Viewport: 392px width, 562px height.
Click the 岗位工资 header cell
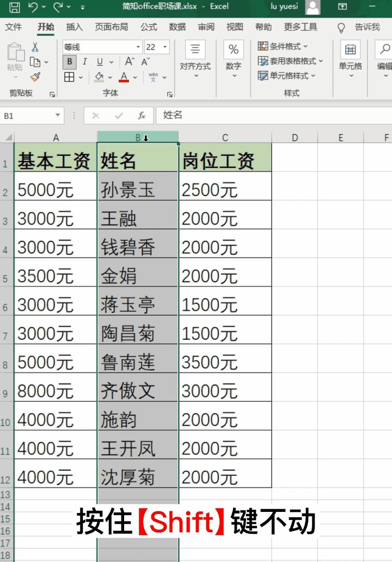[225, 157]
